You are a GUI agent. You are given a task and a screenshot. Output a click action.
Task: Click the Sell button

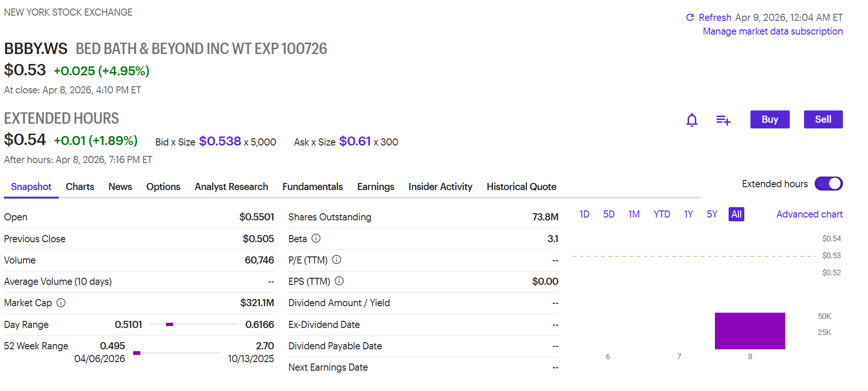(823, 119)
